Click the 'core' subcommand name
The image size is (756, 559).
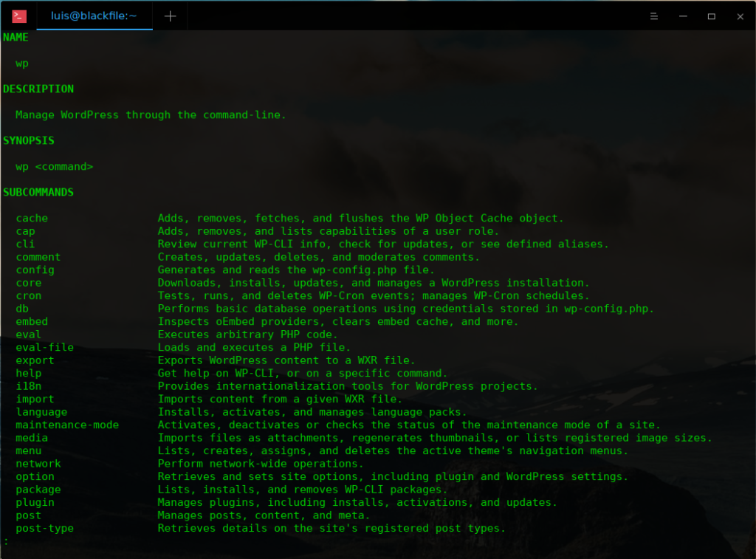tap(29, 283)
